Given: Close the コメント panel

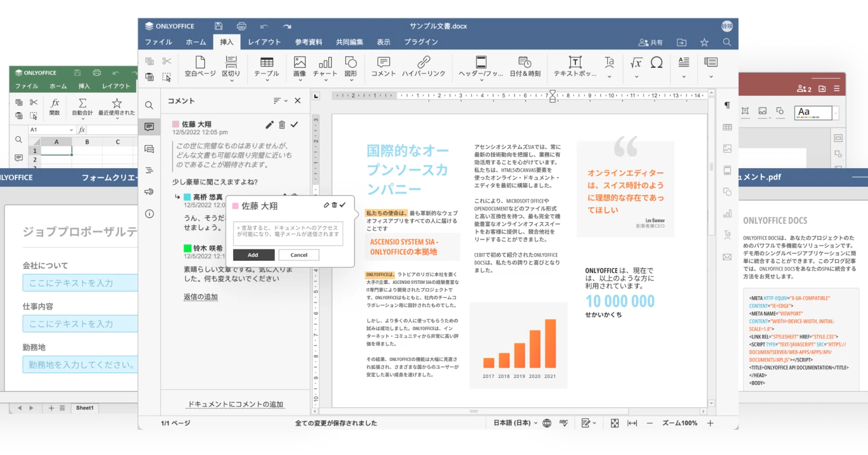Looking at the screenshot, I should 297,101.
